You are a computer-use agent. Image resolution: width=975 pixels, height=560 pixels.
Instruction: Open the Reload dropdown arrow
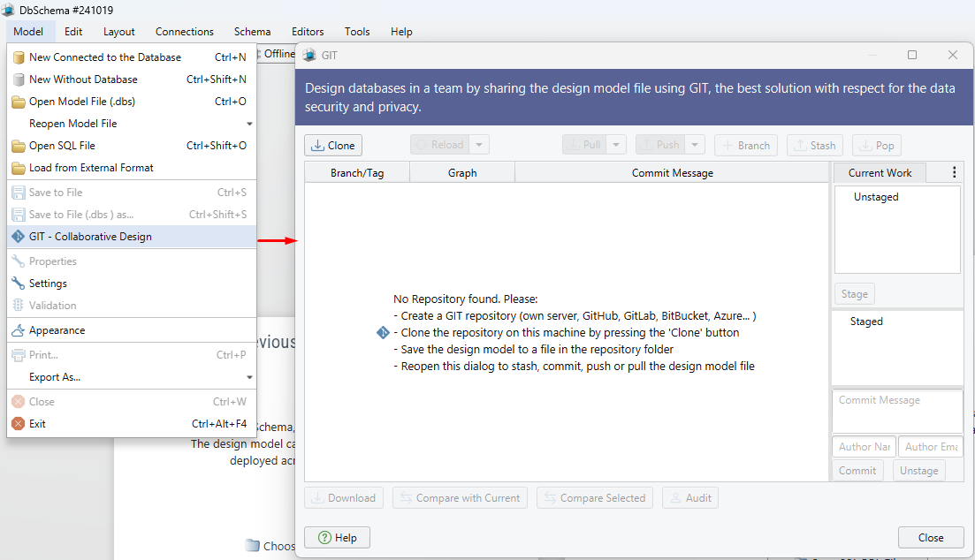tap(479, 145)
